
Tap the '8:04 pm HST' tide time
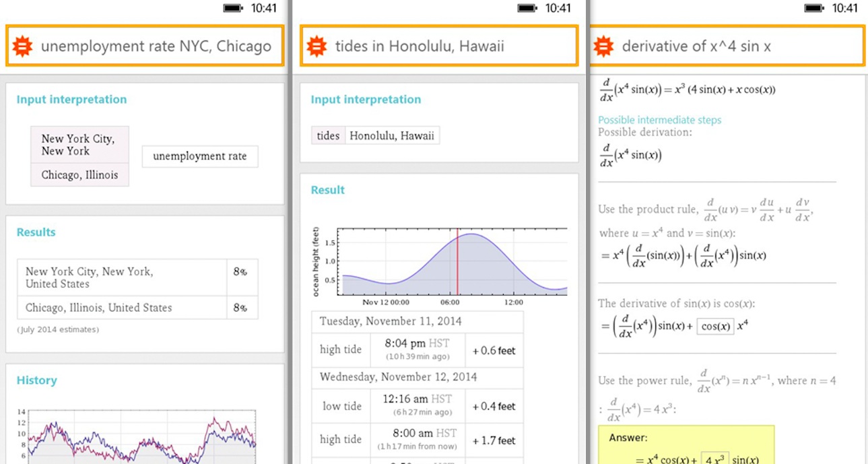click(418, 343)
